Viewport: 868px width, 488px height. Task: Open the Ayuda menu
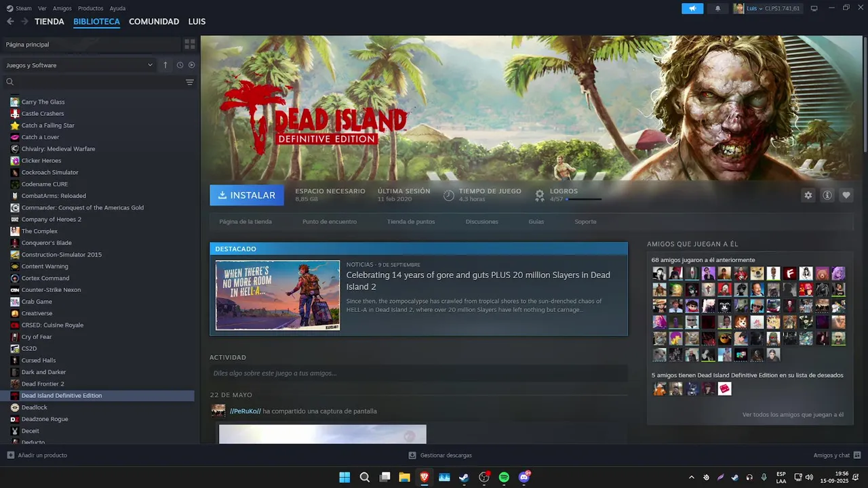click(117, 8)
